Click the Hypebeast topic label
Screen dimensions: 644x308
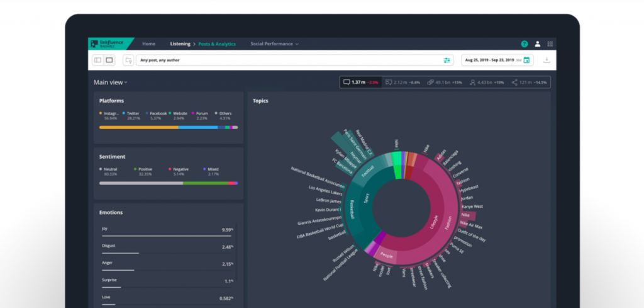(x=469, y=190)
